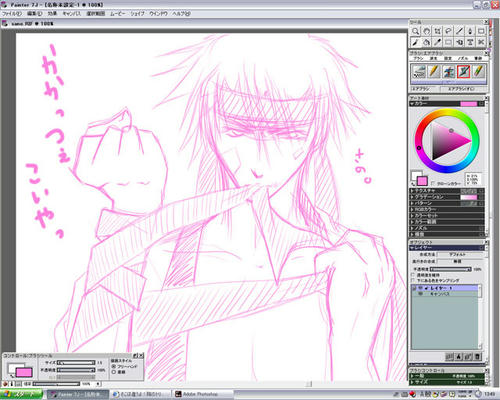
Task: Choose the Crop tool in toolbox
Action: pyautogui.click(x=437, y=31)
